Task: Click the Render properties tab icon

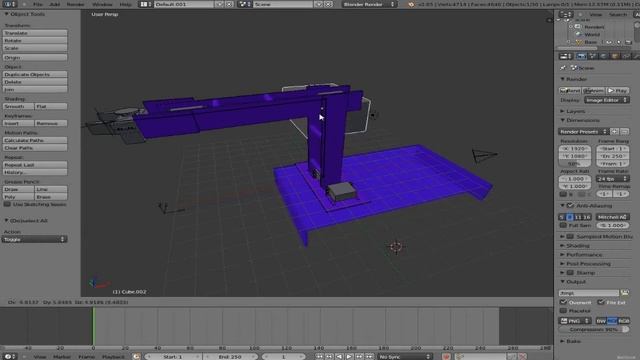Action: tap(581, 56)
